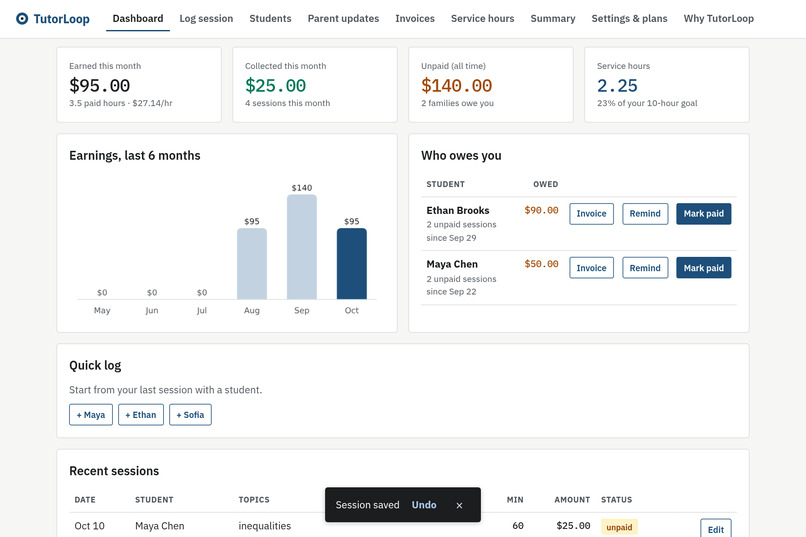Image resolution: width=806 pixels, height=537 pixels.
Task: Click '23% of your 10-hour goal' text
Action: tap(647, 103)
